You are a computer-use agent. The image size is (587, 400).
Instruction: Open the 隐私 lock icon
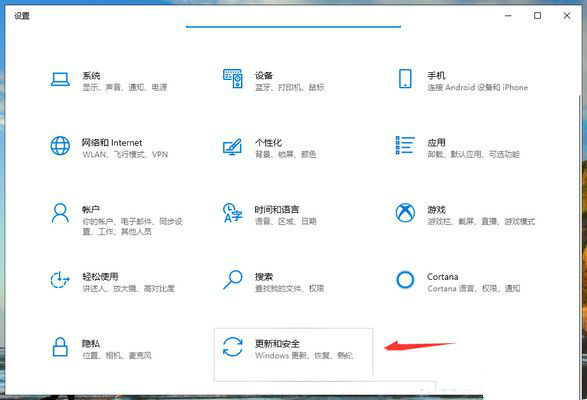pyautogui.click(x=60, y=347)
